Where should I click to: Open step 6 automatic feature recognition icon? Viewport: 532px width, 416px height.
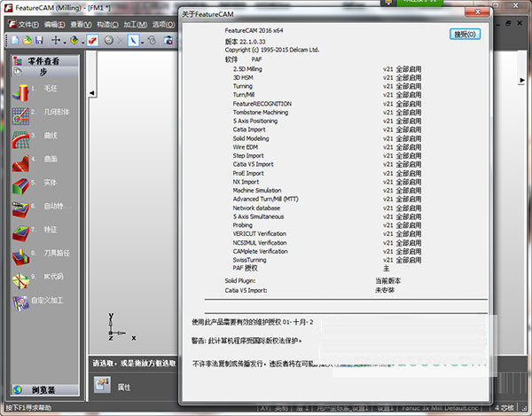[20, 210]
